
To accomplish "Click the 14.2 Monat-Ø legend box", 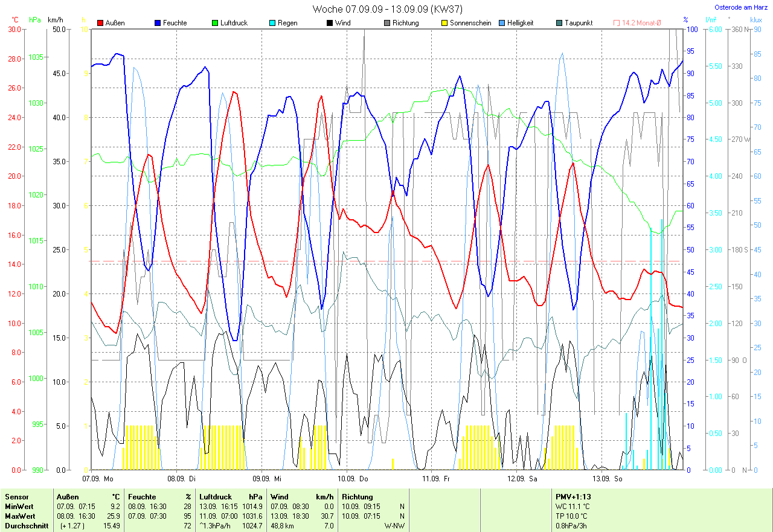I will 617,23.
